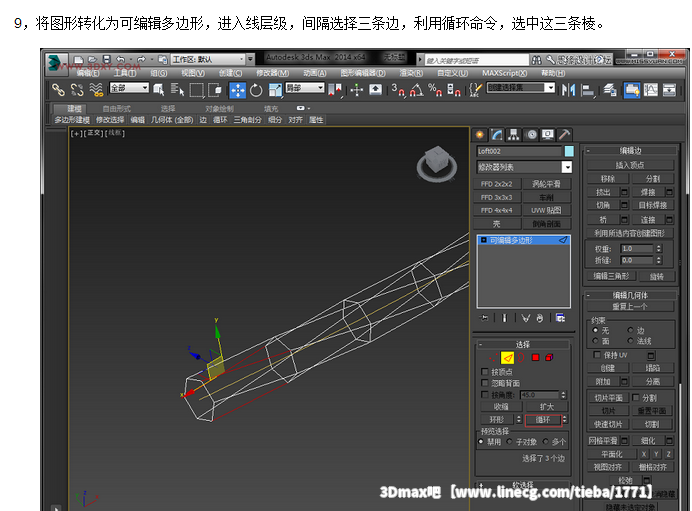This screenshot has height=511, width=692.
Task: Select the Vertex sub-object level icon
Action: [x=493, y=358]
